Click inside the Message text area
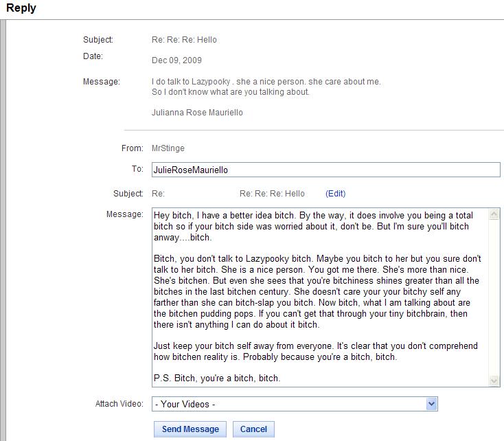This screenshot has height=441, width=504. (x=320, y=297)
